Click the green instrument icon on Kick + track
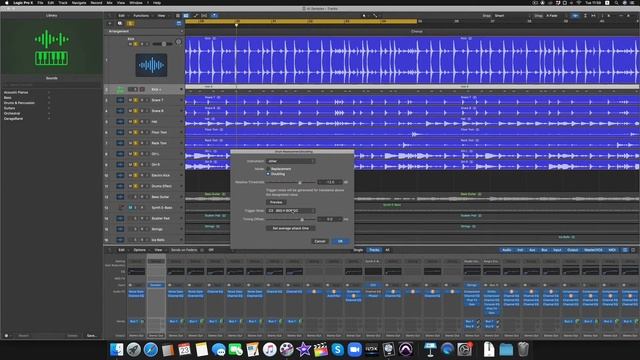Image resolution: width=640 pixels, height=360 pixels. 120,89
